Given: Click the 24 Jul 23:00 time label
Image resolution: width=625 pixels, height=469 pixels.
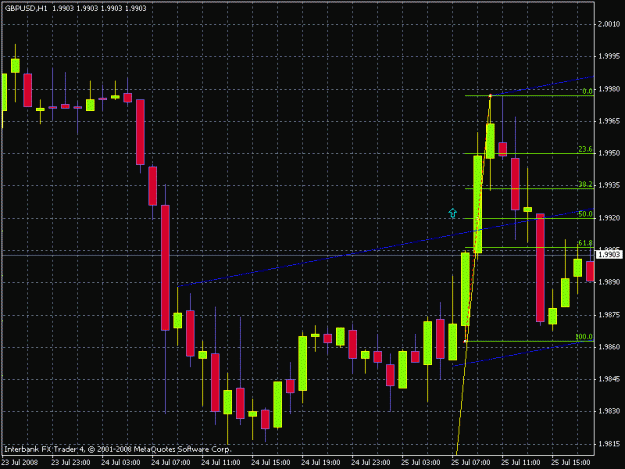Looking at the screenshot, I should tap(371, 463).
